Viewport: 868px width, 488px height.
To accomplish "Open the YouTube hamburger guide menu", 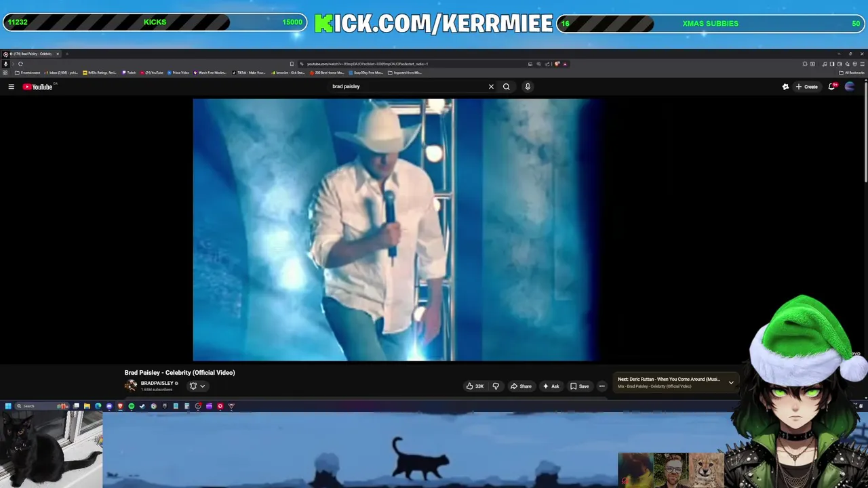I will pyautogui.click(x=11, y=87).
